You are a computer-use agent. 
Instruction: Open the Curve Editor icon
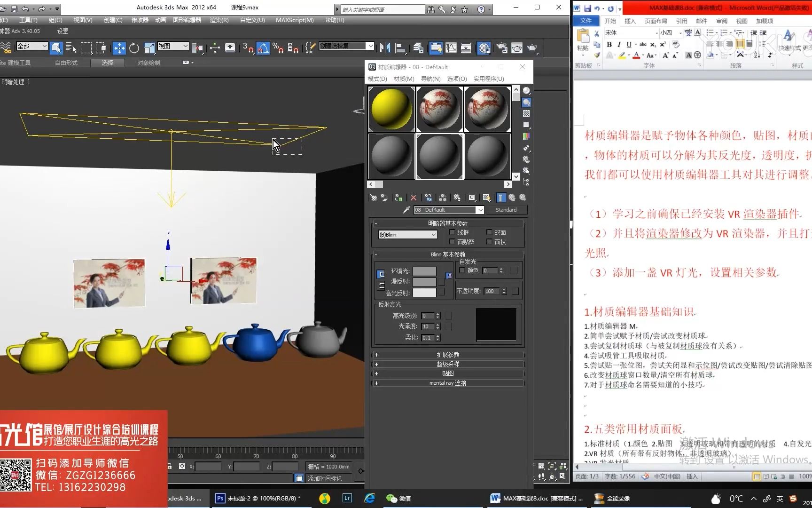pyautogui.click(x=451, y=48)
